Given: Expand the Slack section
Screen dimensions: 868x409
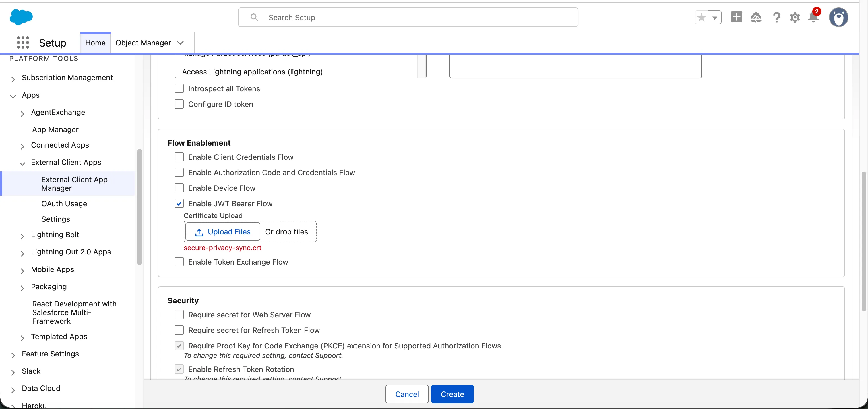Looking at the screenshot, I should [x=13, y=373].
